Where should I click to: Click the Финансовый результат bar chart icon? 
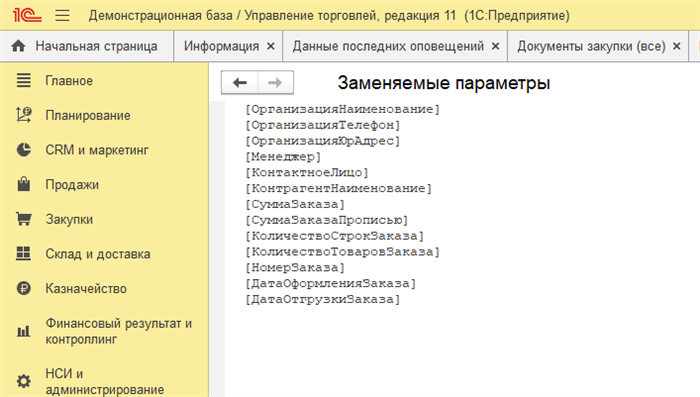point(24,331)
